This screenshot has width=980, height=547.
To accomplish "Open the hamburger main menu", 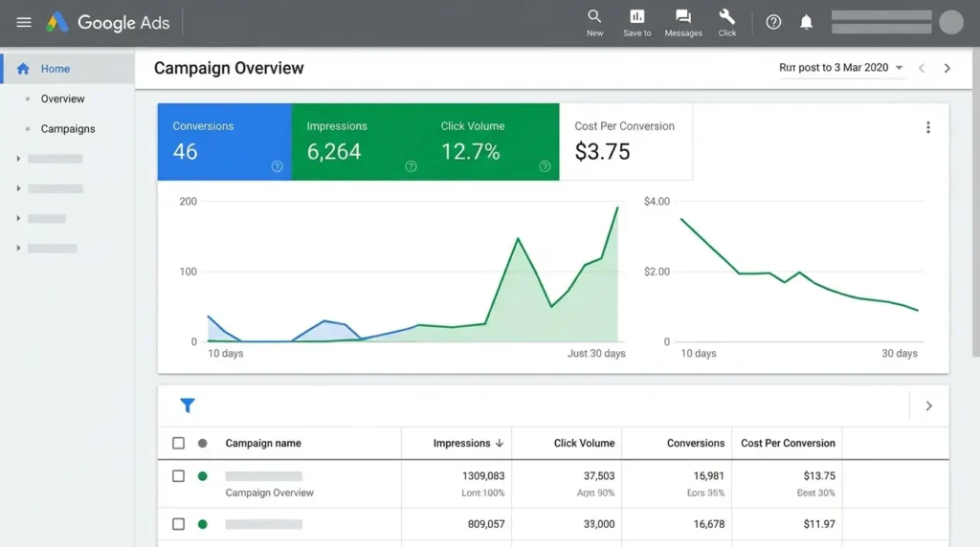I will coord(24,23).
